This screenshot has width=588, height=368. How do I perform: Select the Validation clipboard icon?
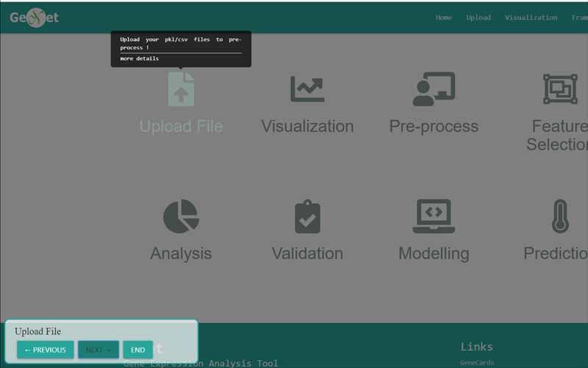coord(307,216)
